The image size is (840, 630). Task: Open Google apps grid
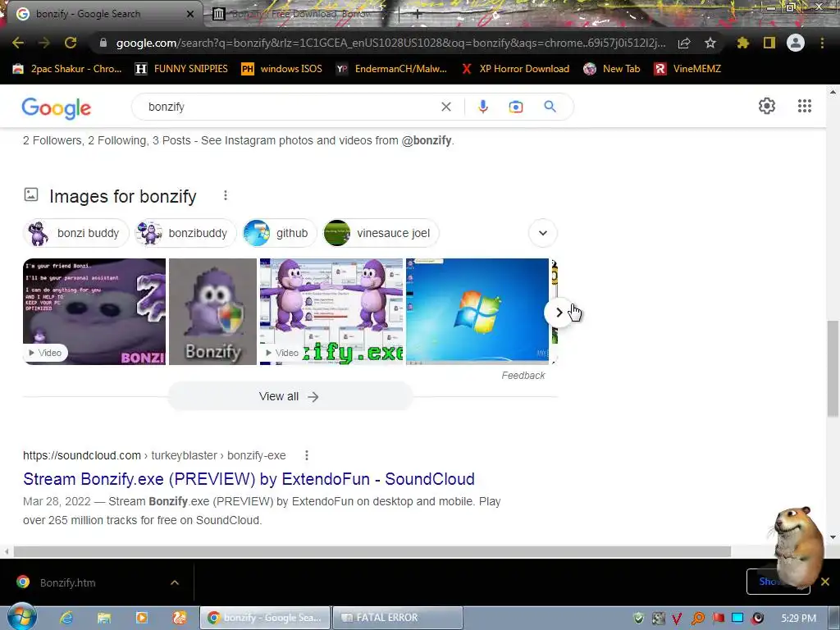[805, 106]
